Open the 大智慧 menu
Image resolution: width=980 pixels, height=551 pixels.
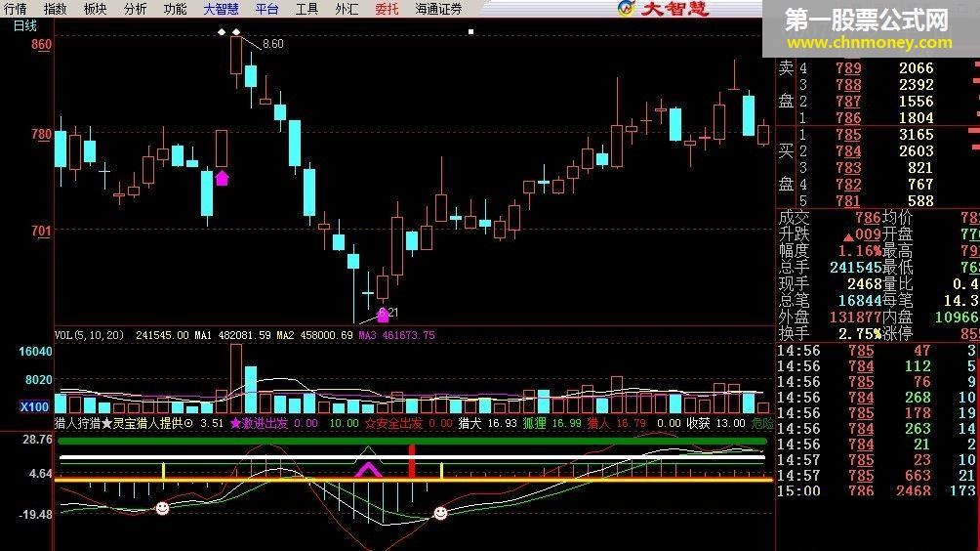(222, 9)
